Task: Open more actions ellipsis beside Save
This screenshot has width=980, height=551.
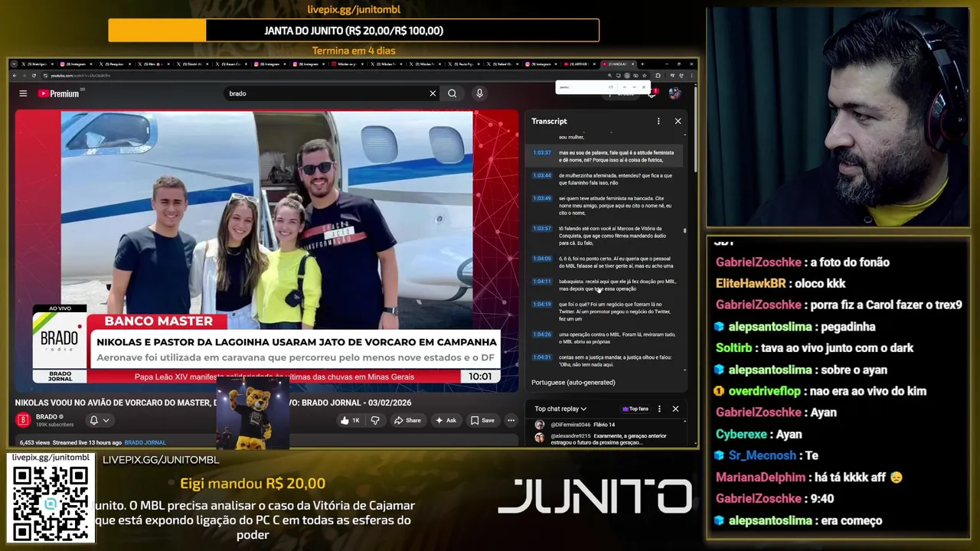Action: tap(511, 420)
